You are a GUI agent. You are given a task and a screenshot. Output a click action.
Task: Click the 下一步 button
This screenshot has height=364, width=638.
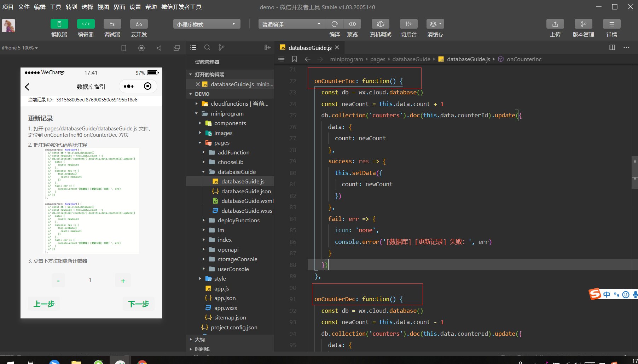pyautogui.click(x=139, y=304)
